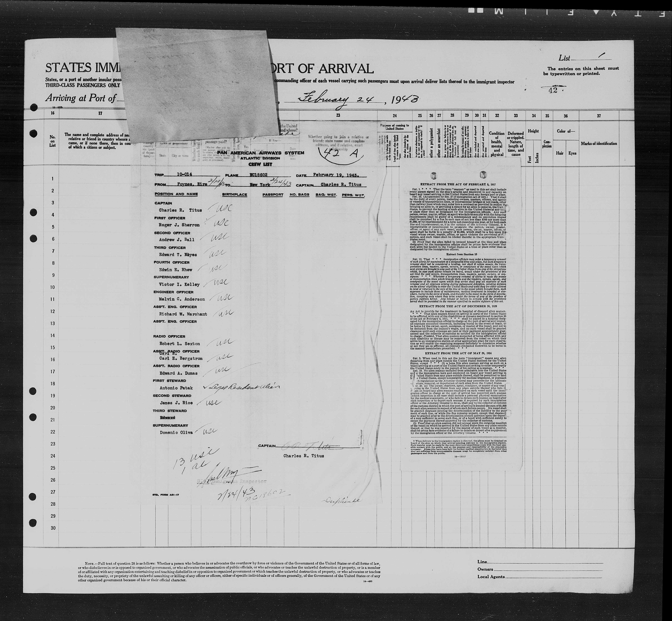Viewport: 672px width, 621px height.
Task: Select the 'Hair' sub-column header
Action: 559,153
